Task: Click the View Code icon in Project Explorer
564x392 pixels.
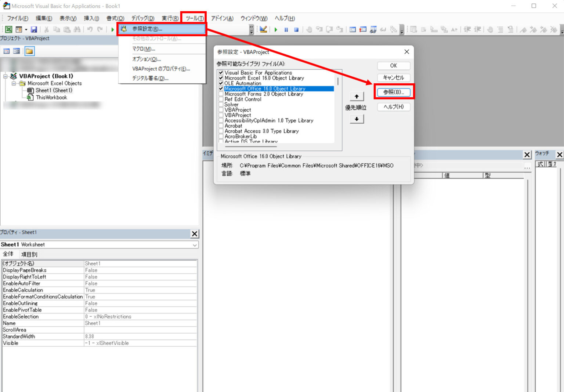Action: [6, 51]
